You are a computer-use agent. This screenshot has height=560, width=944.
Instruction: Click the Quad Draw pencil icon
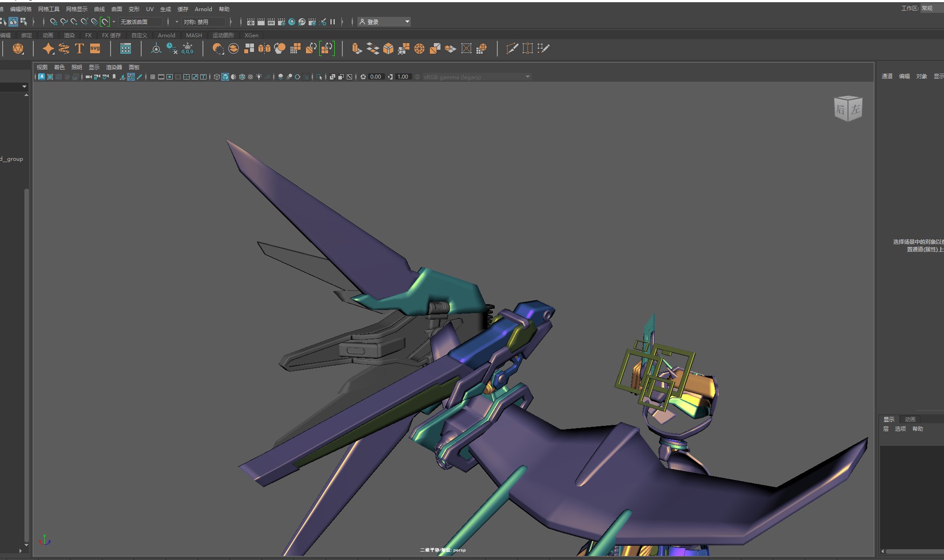click(x=543, y=49)
